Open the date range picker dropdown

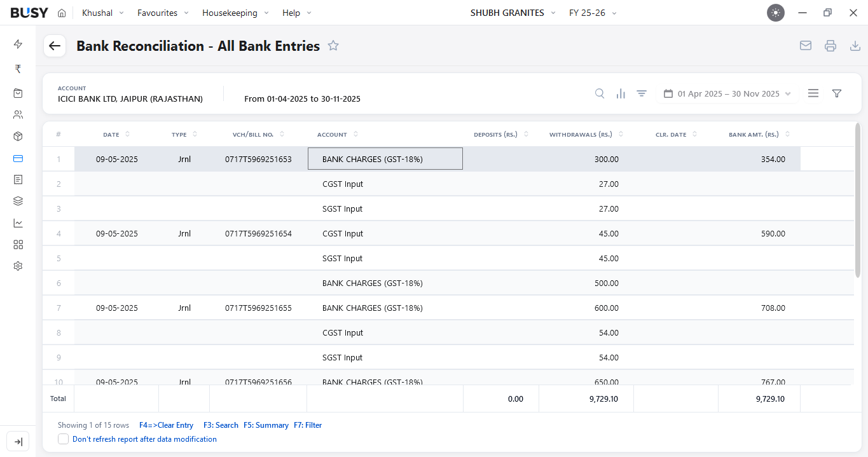(x=727, y=93)
